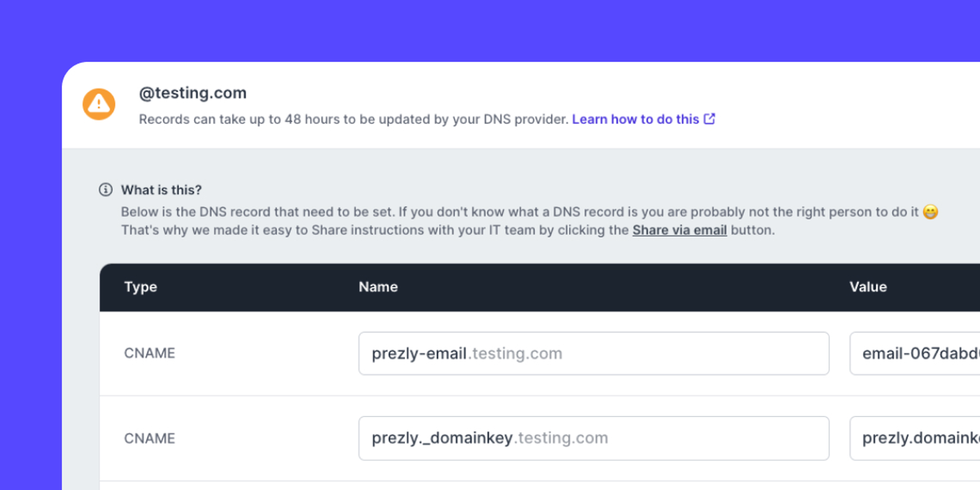Screen dimensions: 980x490
Task: Click the dark table header bar
Action: pyautogui.click(x=495, y=287)
